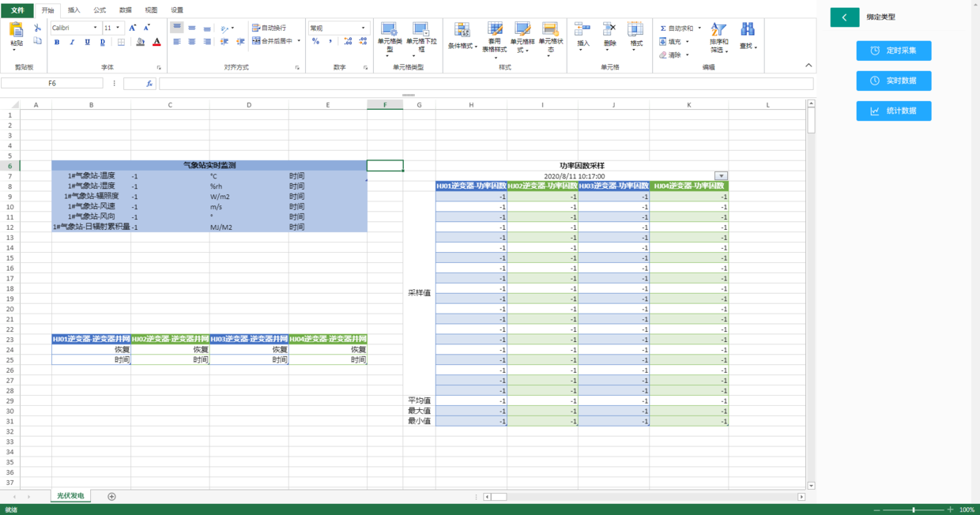980x515 pixels.
Task: Switch to the 设置 ribbon tab
Action: (177, 10)
